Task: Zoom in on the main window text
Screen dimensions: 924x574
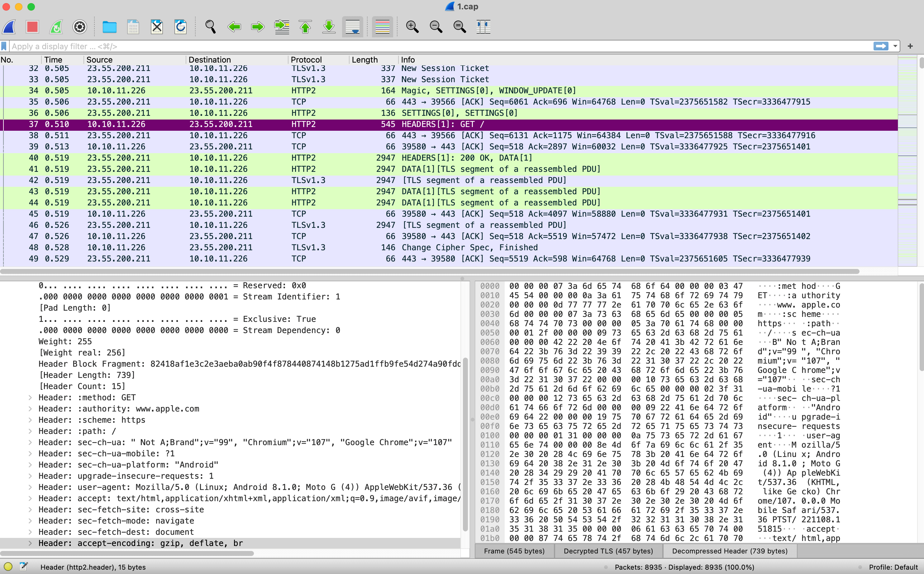Action: (412, 27)
